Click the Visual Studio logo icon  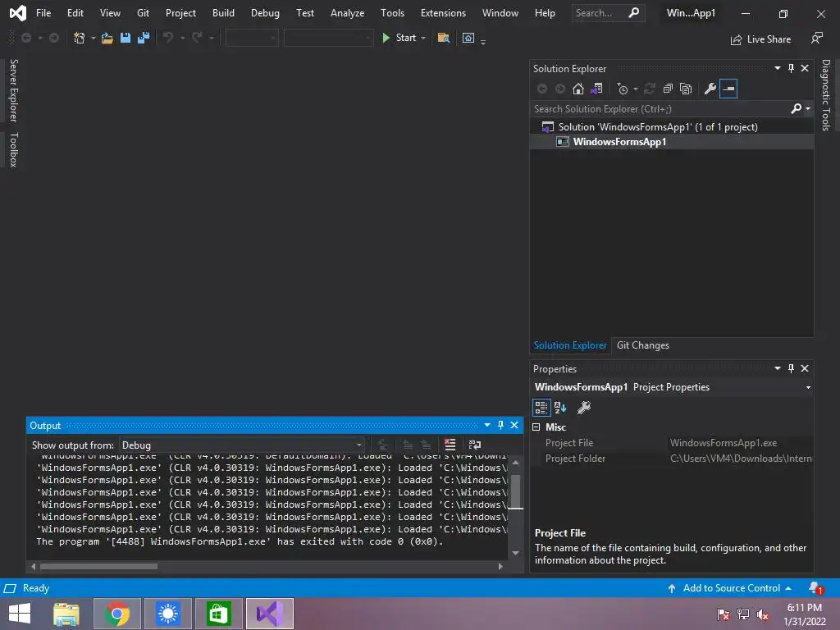point(18,13)
